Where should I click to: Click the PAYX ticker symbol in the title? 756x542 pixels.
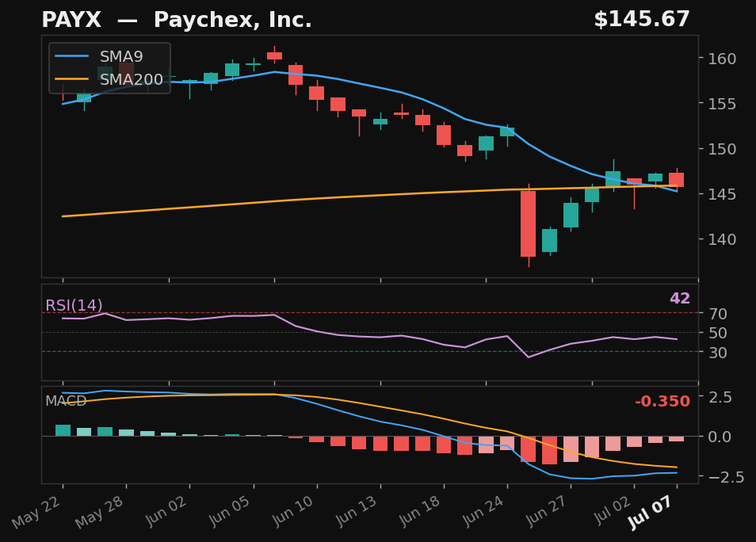[x=71, y=21]
